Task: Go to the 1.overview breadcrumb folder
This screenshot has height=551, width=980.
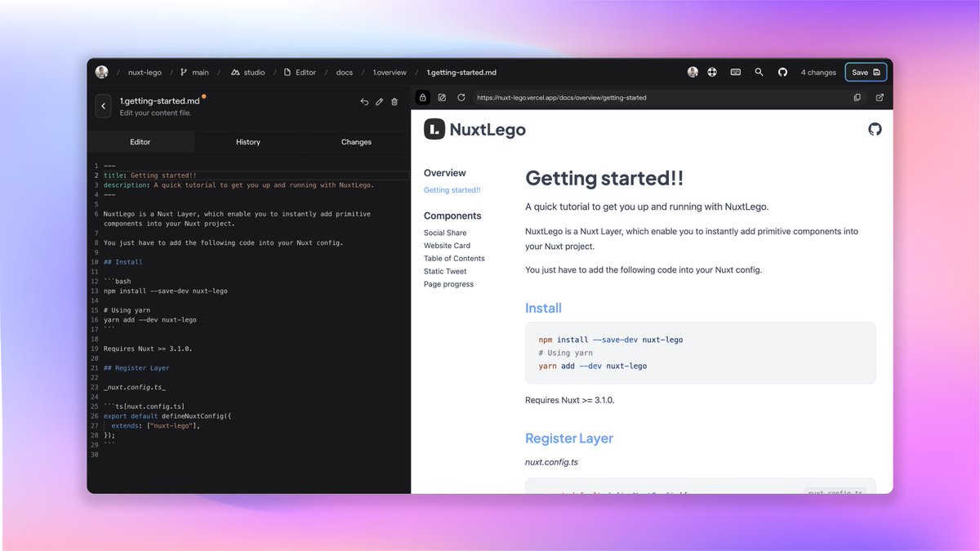Action: [x=390, y=73]
